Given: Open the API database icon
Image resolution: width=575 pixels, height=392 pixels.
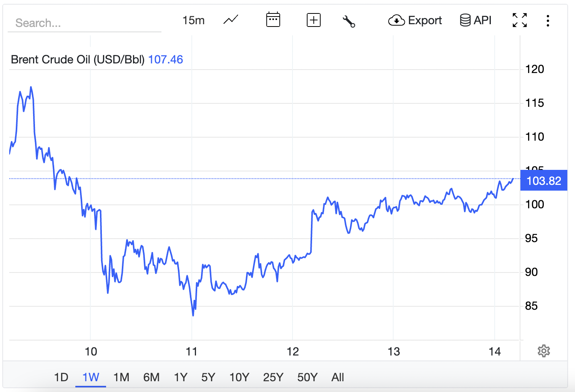Looking at the screenshot, I should 465,20.
